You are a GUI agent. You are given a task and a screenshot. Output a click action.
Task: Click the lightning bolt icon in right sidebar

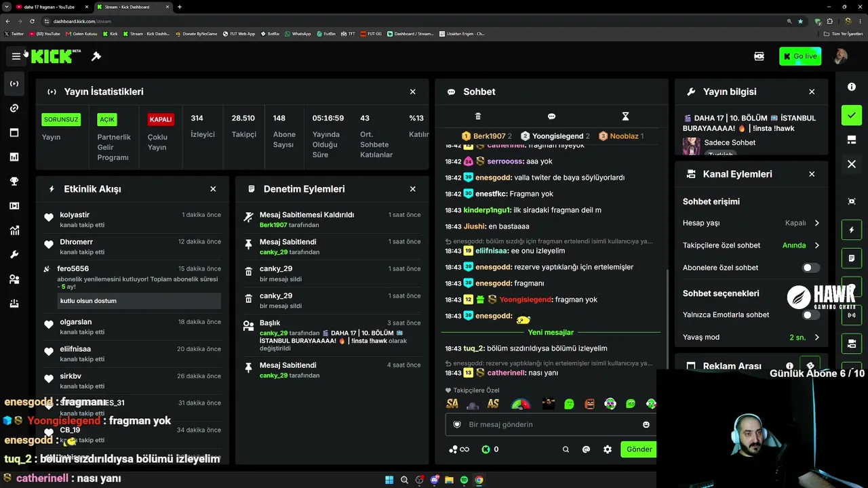[852, 230]
